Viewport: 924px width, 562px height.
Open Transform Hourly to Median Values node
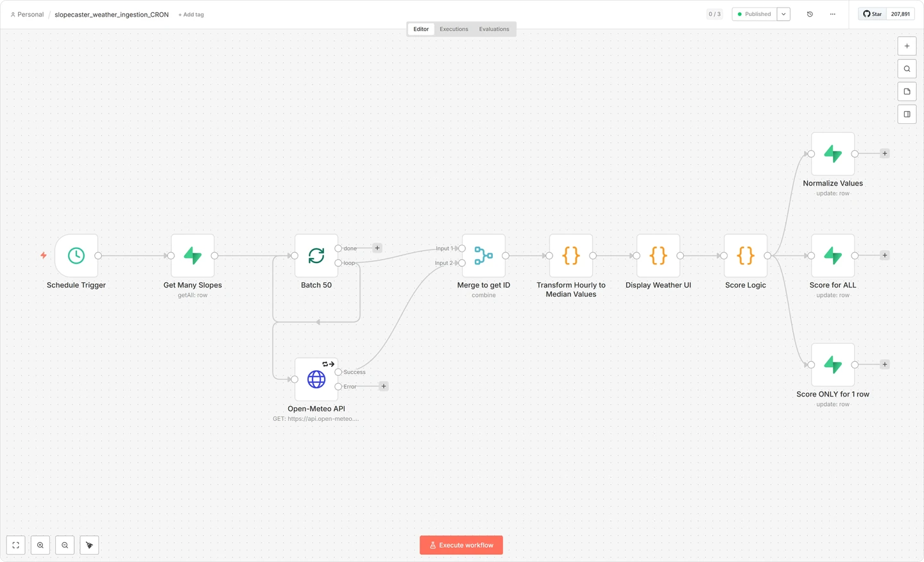coord(571,255)
